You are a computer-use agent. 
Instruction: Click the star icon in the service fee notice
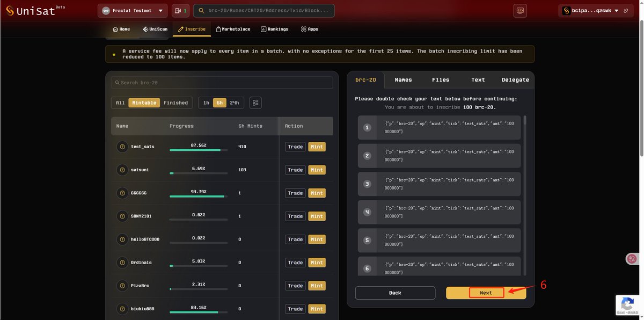click(x=114, y=54)
